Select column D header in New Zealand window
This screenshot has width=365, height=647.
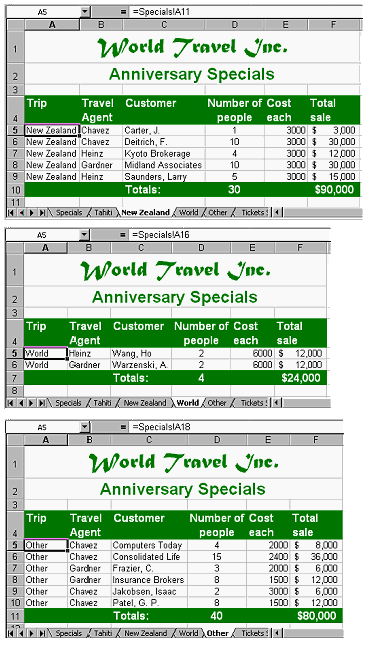pos(235,25)
